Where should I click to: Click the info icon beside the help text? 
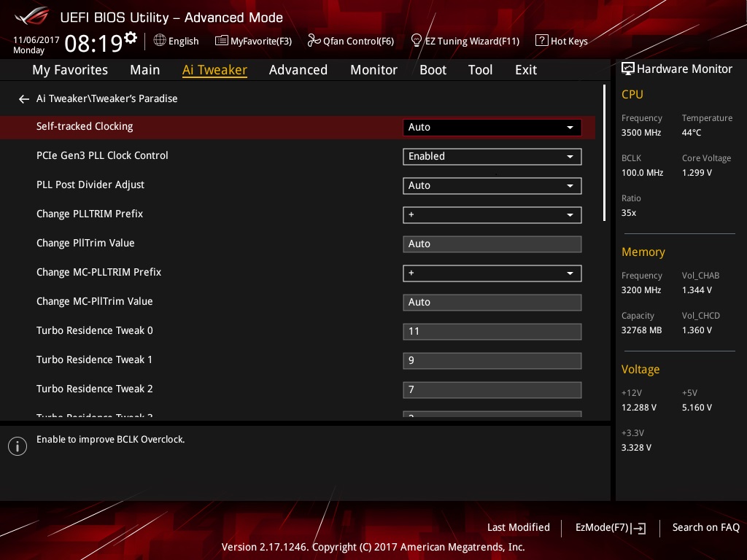(x=18, y=446)
